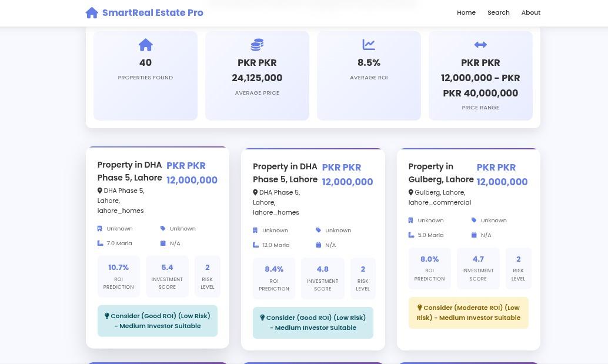The image size is (608, 364).
Task: Click the 4.8 Investment Score tile
Action: tap(322, 278)
